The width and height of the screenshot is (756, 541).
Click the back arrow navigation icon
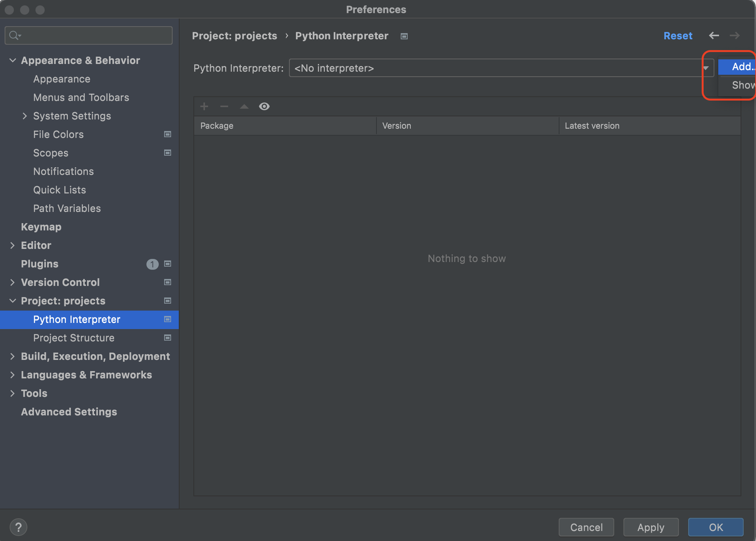pyautogui.click(x=714, y=35)
